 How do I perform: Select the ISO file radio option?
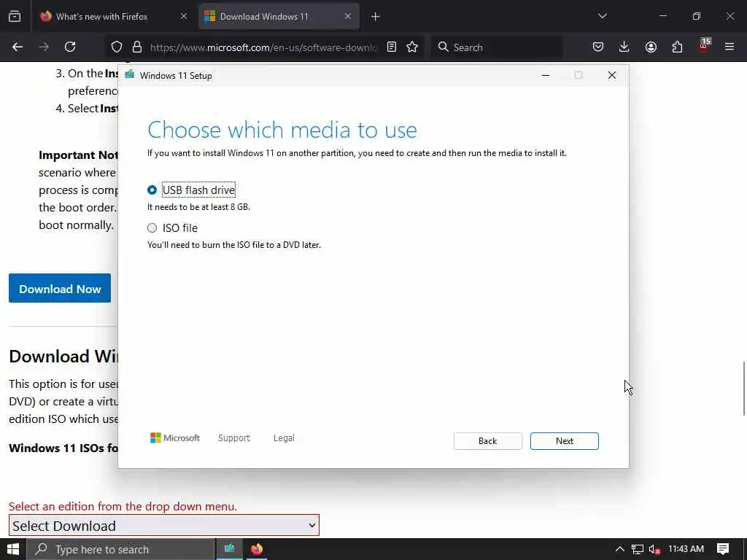[152, 228]
